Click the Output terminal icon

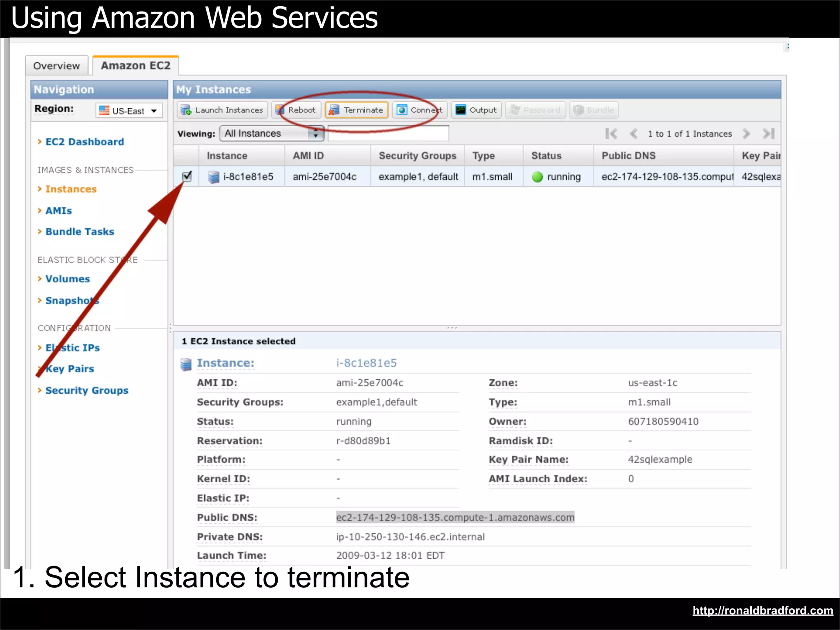tap(461, 110)
